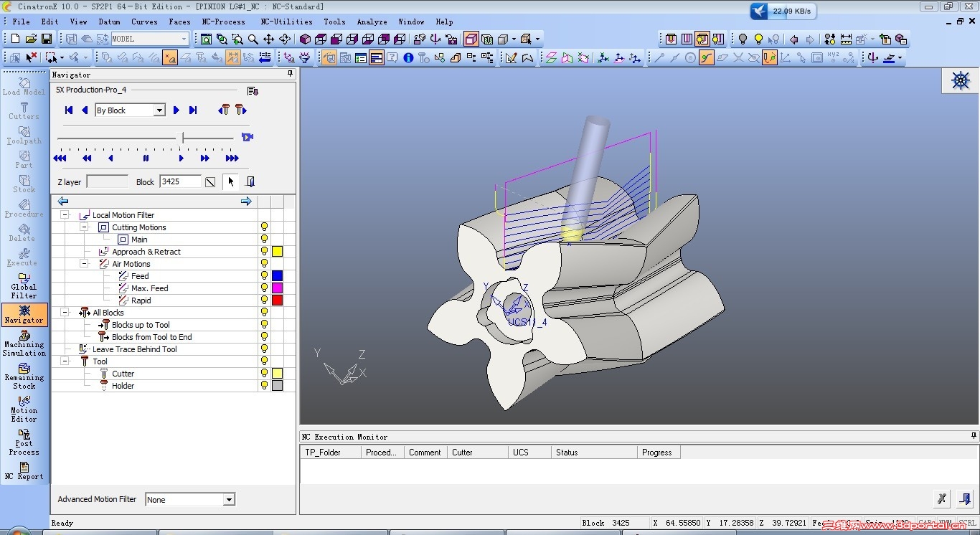Open Cutters in the NC guide
Viewport: 980px width, 535px height.
click(x=24, y=110)
